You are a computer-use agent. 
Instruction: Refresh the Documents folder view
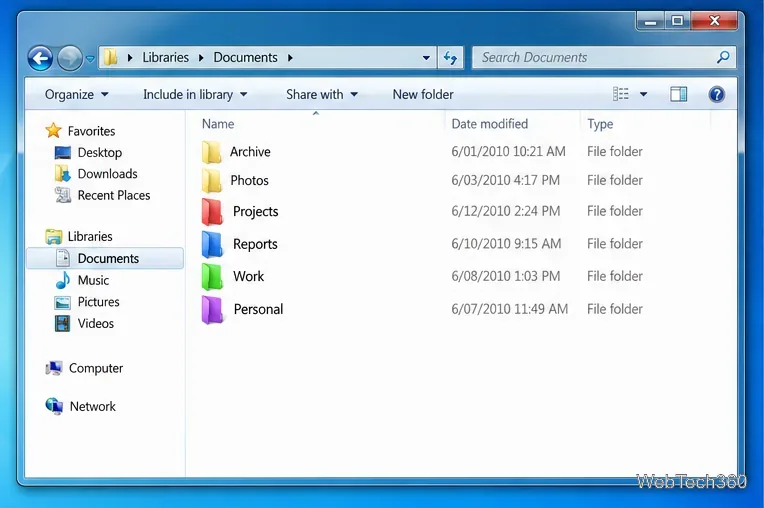(450, 58)
